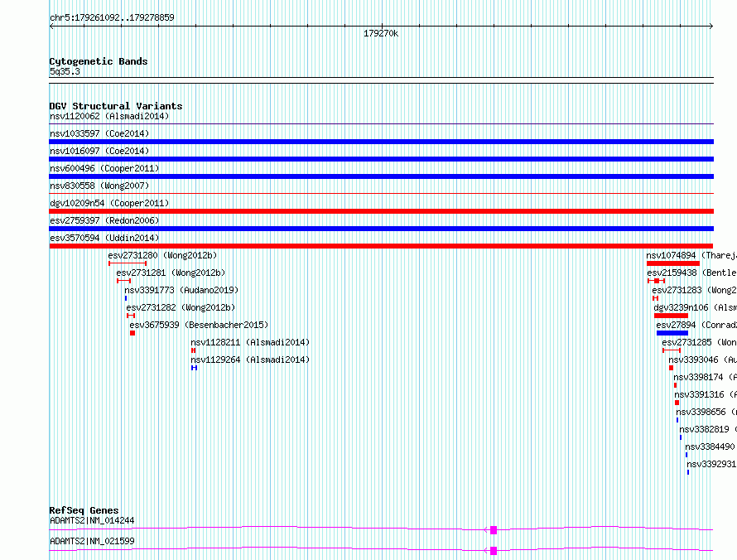Click the ADAMTS2|NM_014244 gene label
The height and width of the screenshot is (560, 737).
92,520
